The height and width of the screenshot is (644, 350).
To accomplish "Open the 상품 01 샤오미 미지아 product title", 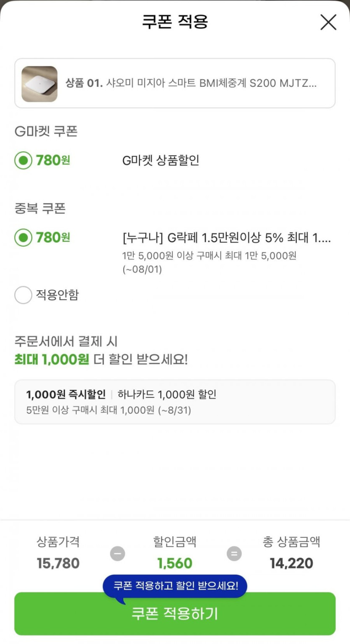I will 191,83.
